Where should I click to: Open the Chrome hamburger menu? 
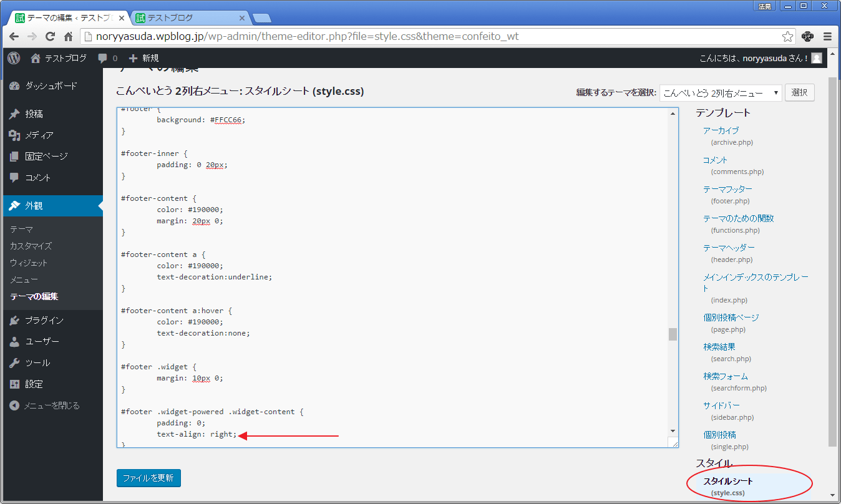(x=827, y=36)
